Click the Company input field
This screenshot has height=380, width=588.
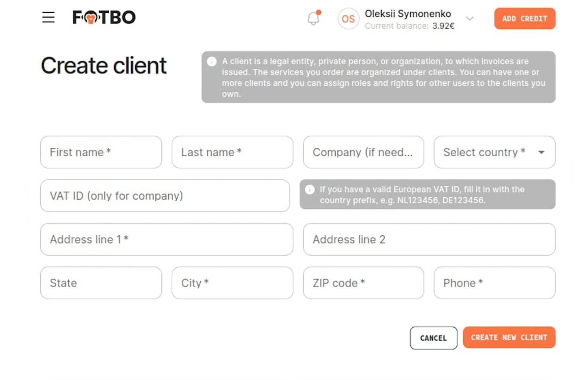364,152
